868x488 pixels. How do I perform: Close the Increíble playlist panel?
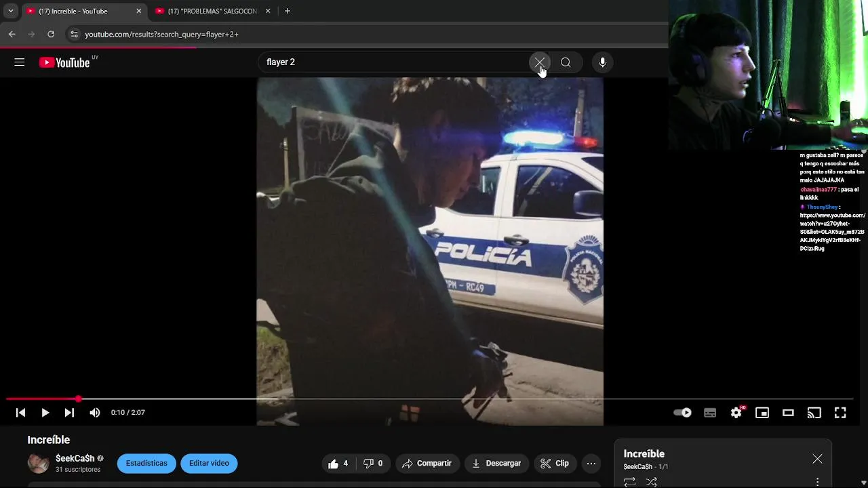817,459
